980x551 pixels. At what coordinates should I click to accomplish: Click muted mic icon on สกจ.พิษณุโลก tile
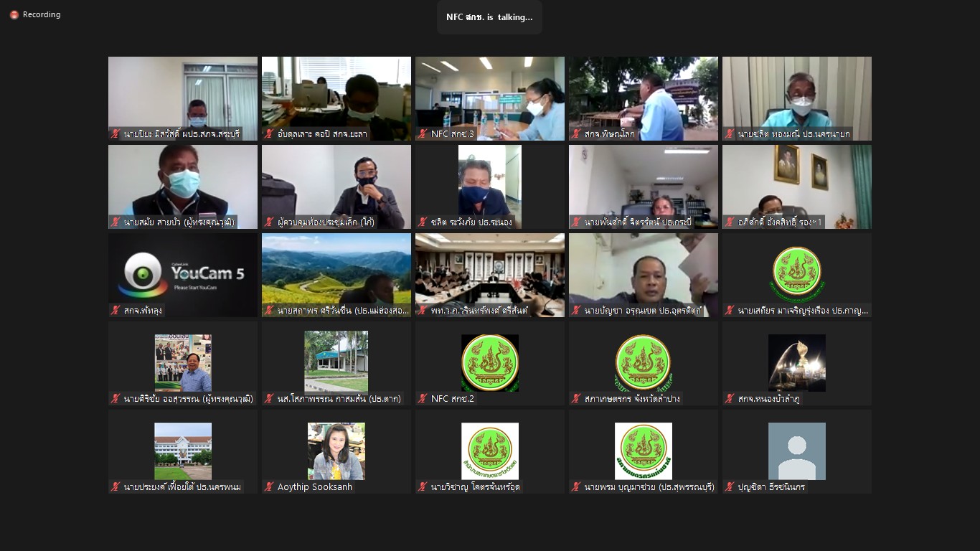tap(575, 133)
